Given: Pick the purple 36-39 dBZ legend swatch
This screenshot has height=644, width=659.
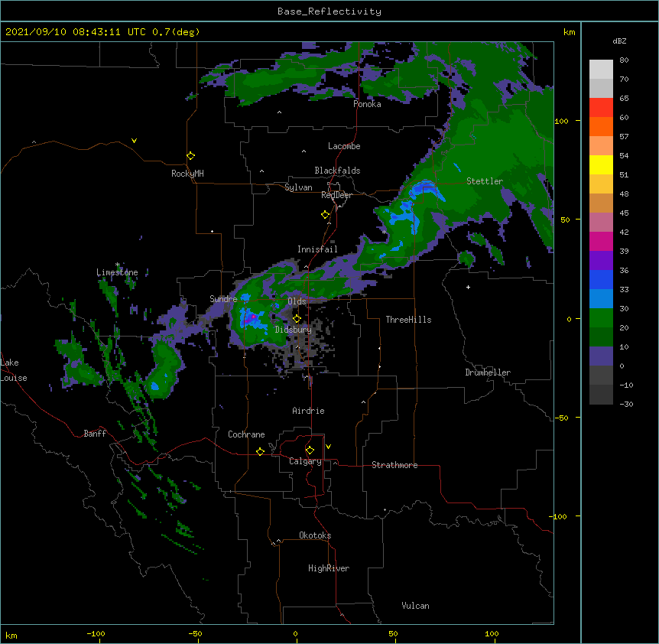Looking at the screenshot, I should pyautogui.click(x=601, y=261).
